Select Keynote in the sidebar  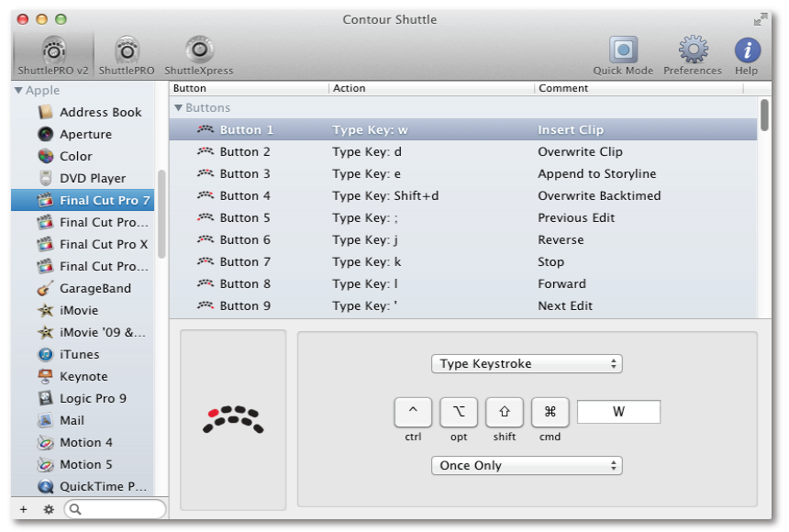tap(83, 376)
